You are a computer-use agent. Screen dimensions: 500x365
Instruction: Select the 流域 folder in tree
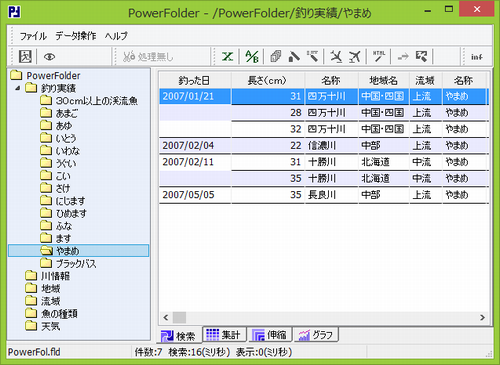pos(43,301)
